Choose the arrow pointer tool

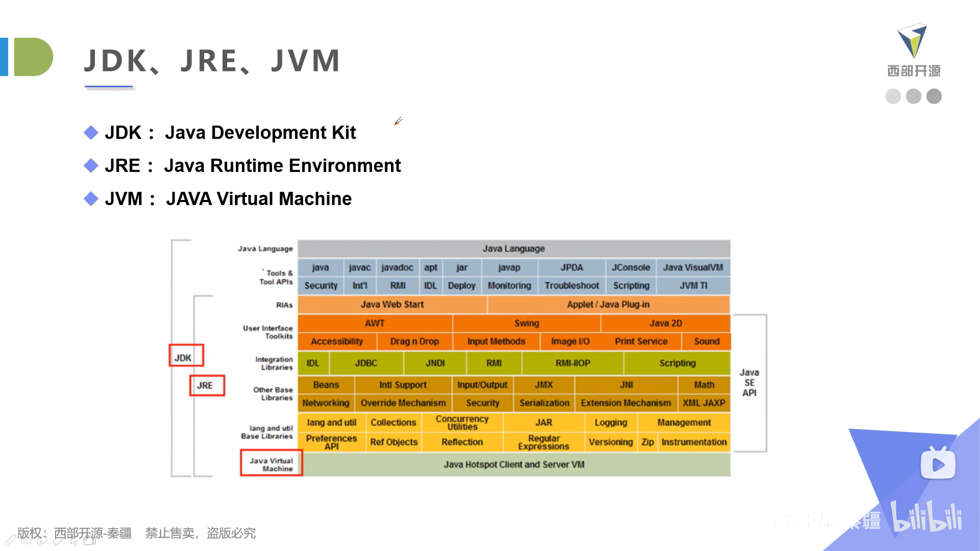[74, 541]
